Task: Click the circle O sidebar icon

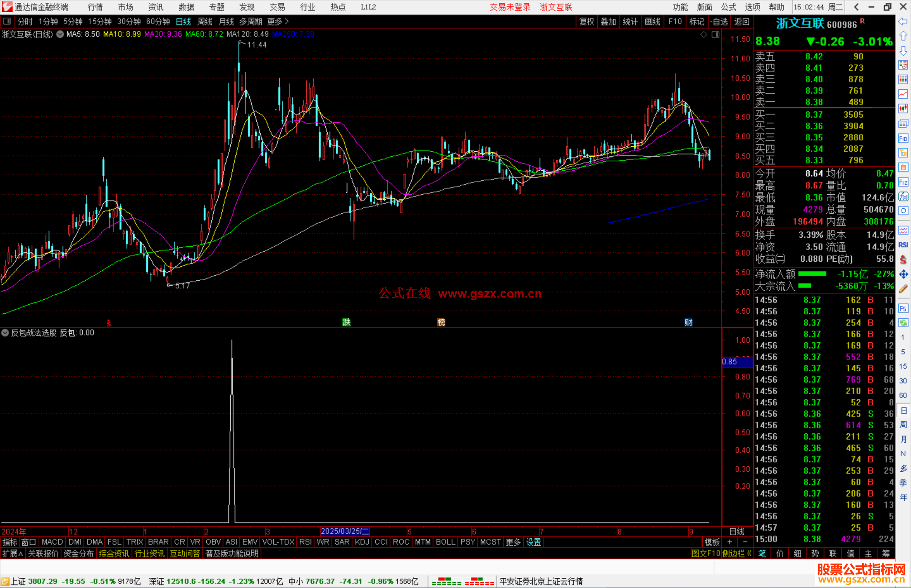Action: coord(903,211)
